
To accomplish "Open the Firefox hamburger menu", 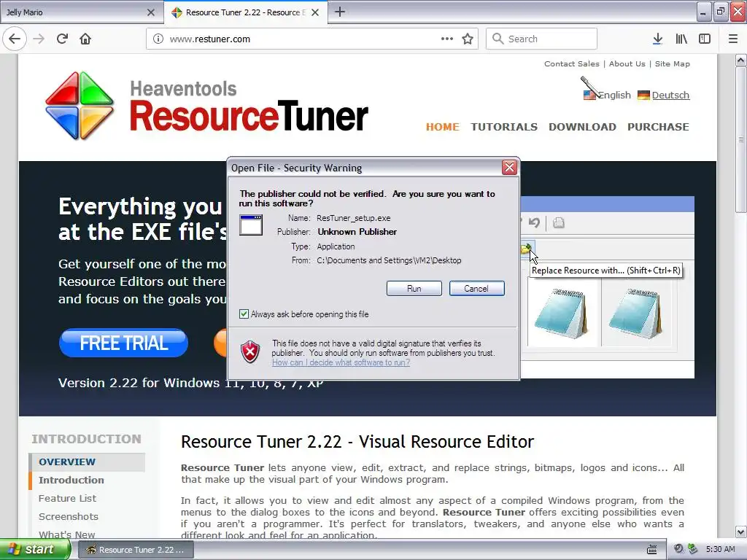I will pos(733,39).
